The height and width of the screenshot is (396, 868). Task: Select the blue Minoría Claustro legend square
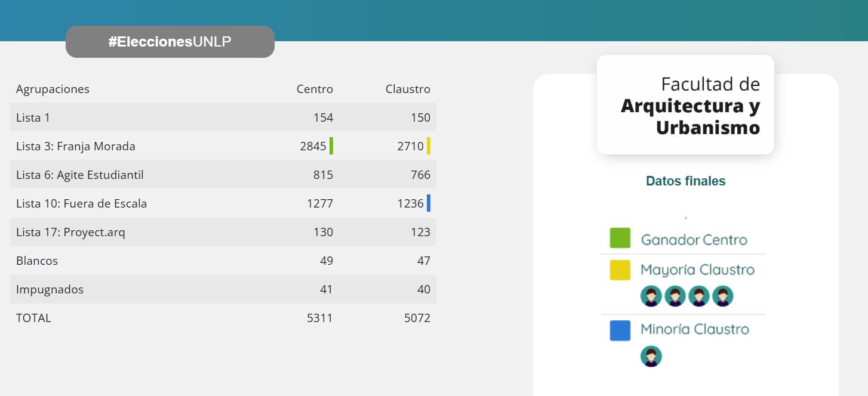[x=620, y=330]
